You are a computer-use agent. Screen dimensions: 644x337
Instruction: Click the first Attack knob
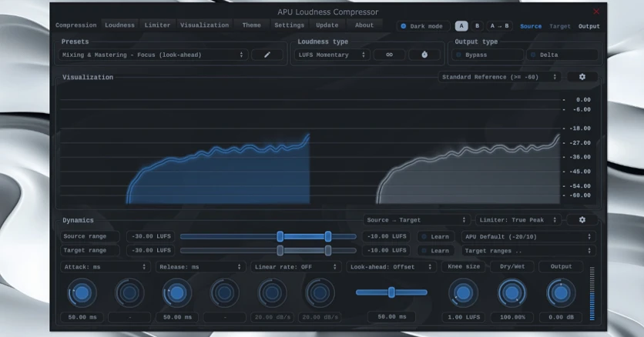82,293
